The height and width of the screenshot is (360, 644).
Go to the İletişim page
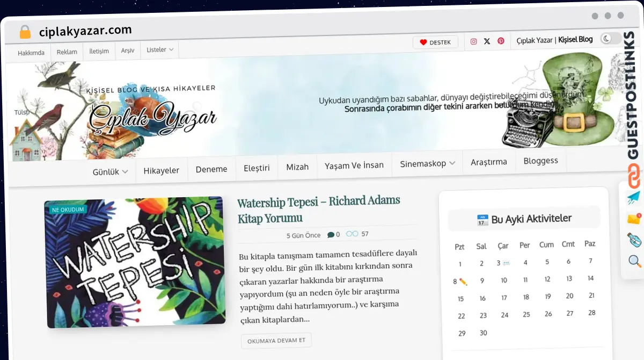pos(99,51)
